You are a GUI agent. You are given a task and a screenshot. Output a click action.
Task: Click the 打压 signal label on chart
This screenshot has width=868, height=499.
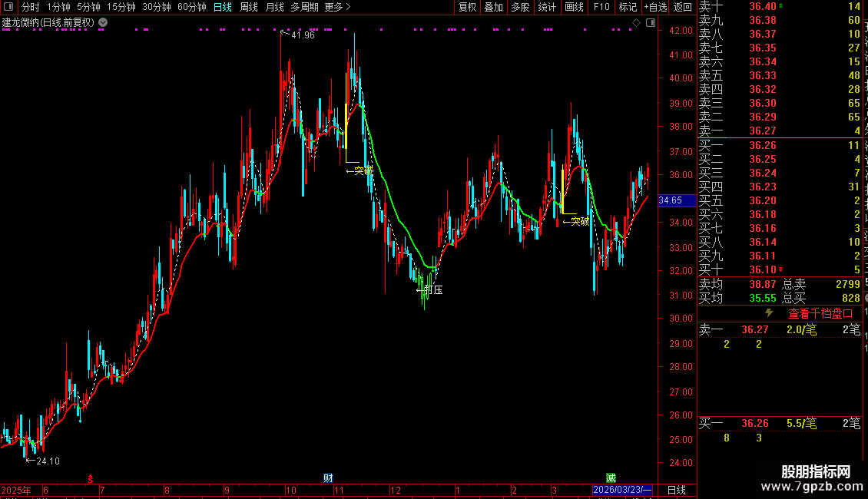[429, 289]
